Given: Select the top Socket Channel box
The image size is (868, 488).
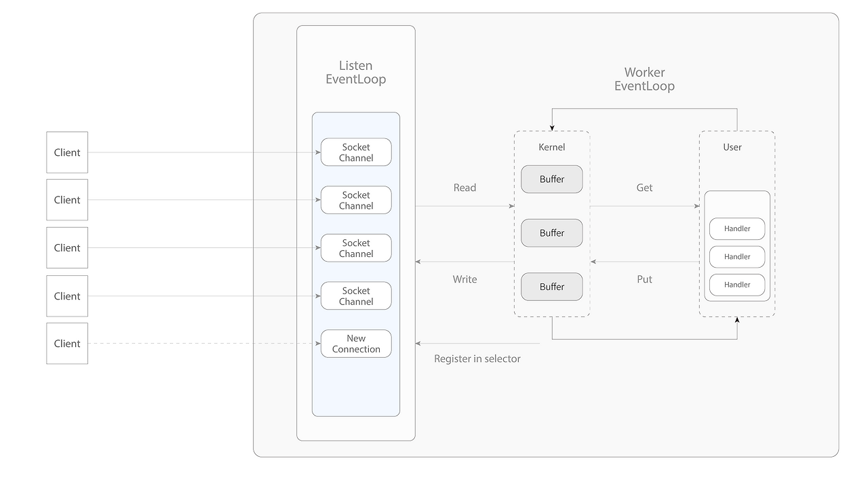Looking at the screenshot, I should 356,152.
